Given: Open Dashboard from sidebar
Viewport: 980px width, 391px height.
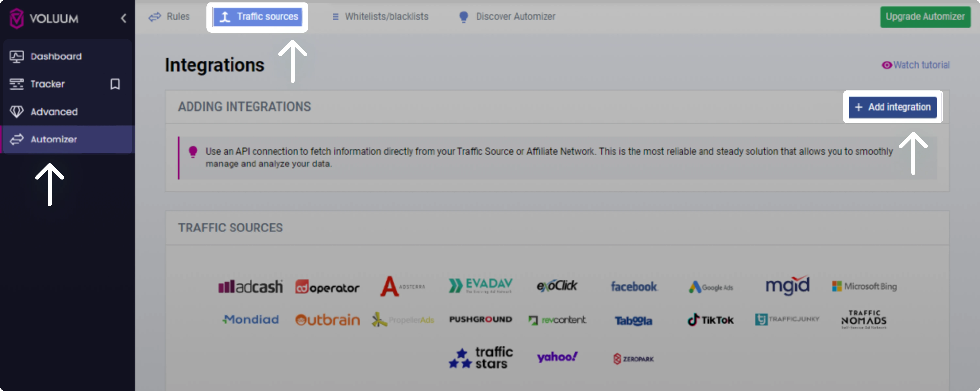Looking at the screenshot, I should point(56,57).
